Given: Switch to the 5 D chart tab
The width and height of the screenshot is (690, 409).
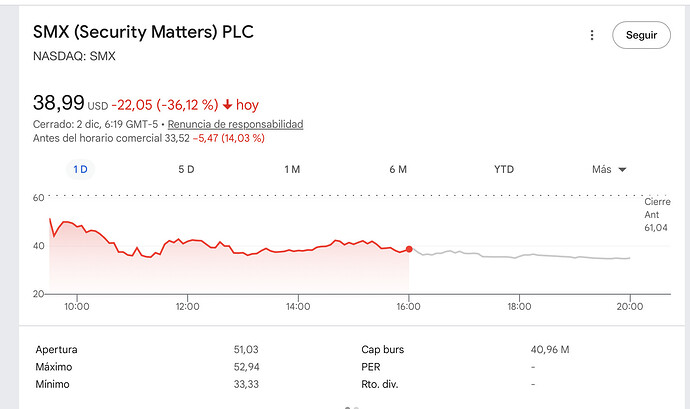Looking at the screenshot, I should [186, 169].
